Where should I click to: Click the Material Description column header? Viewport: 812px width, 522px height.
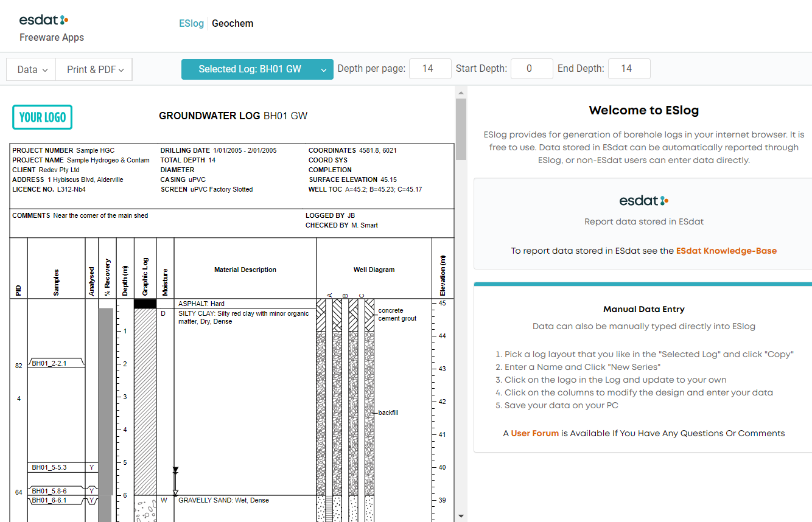[245, 270]
